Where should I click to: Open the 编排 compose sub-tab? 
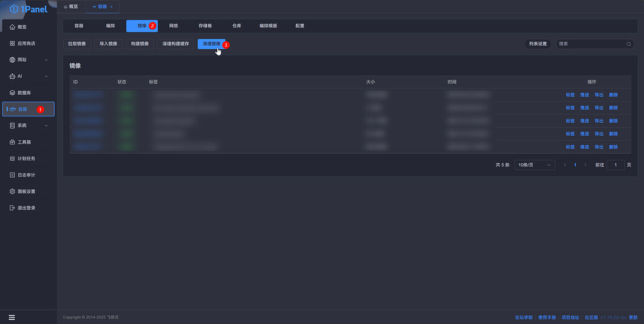(x=111, y=26)
